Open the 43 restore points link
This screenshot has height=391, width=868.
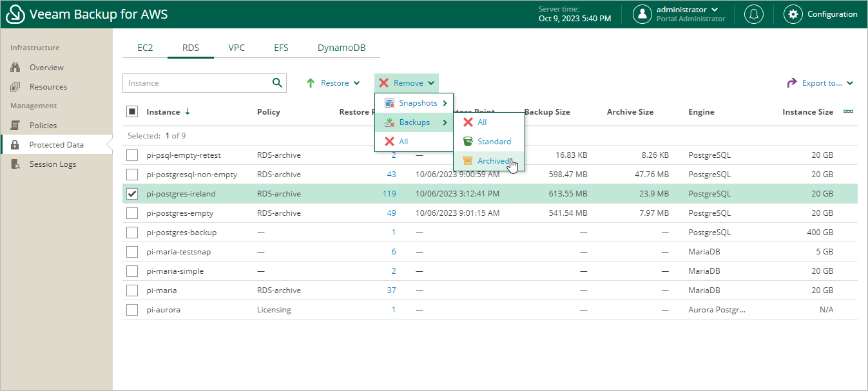[391, 175]
